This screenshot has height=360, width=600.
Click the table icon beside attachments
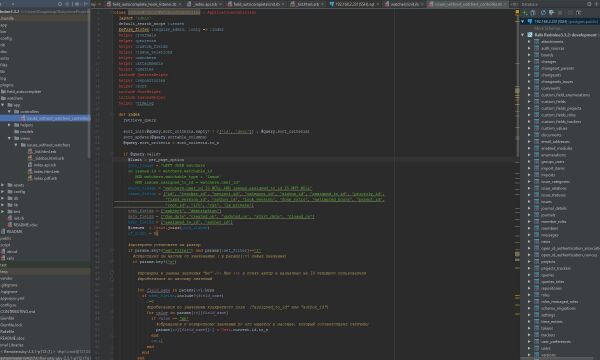pos(536,41)
